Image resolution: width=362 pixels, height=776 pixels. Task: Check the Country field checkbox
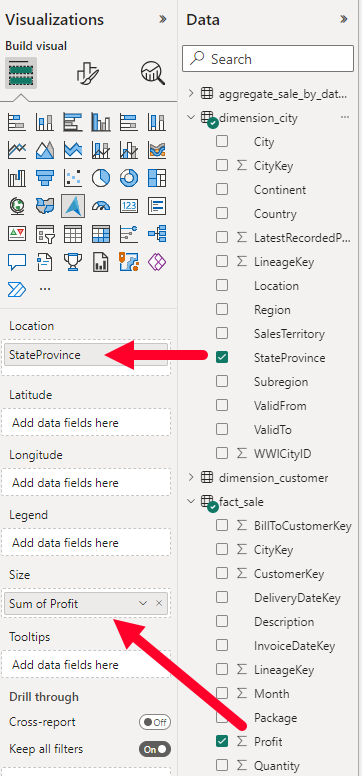(222, 214)
